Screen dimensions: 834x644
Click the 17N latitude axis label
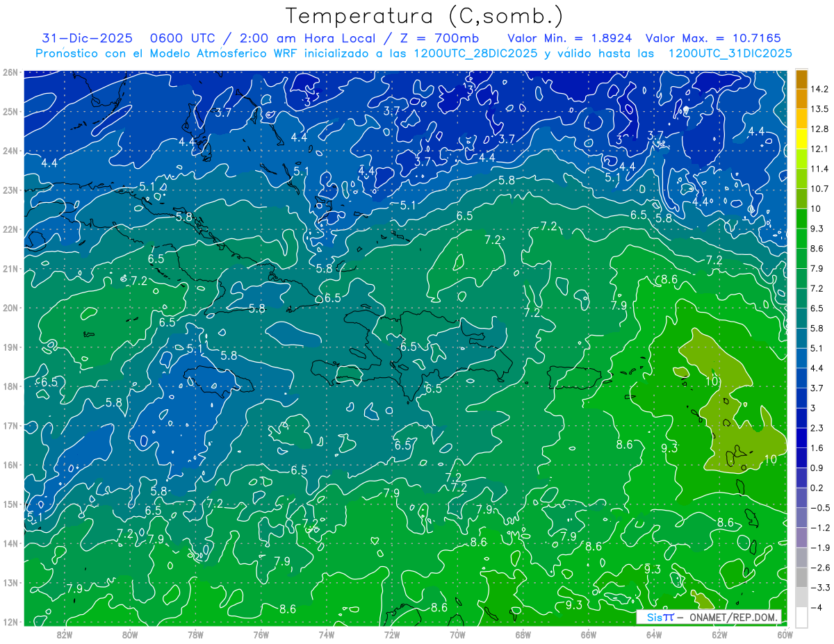[x=10, y=426]
